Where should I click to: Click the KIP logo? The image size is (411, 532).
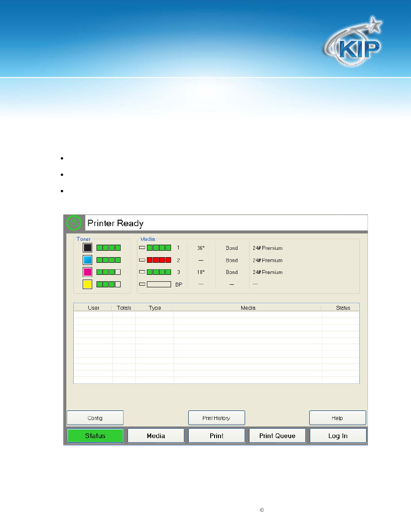pyautogui.click(x=353, y=42)
